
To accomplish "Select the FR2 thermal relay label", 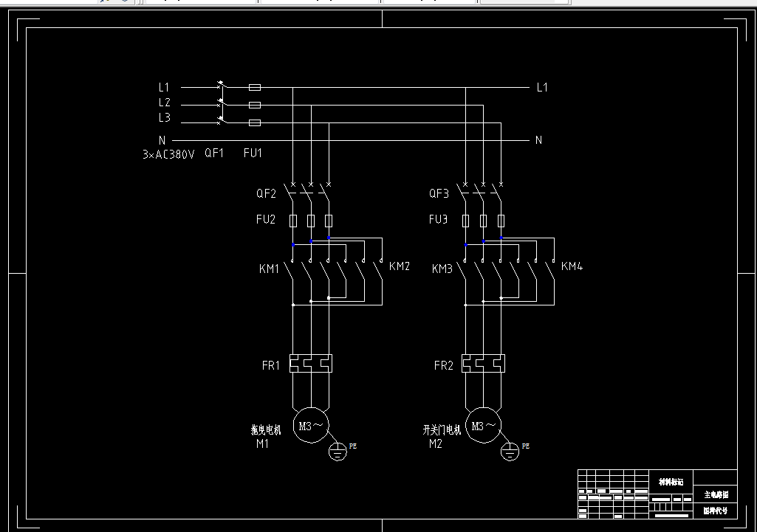I will pyautogui.click(x=444, y=365).
